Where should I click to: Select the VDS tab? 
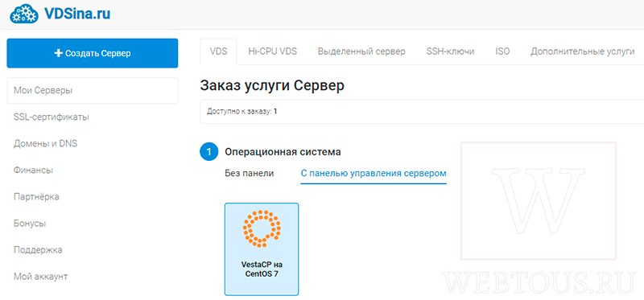coord(218,51)
